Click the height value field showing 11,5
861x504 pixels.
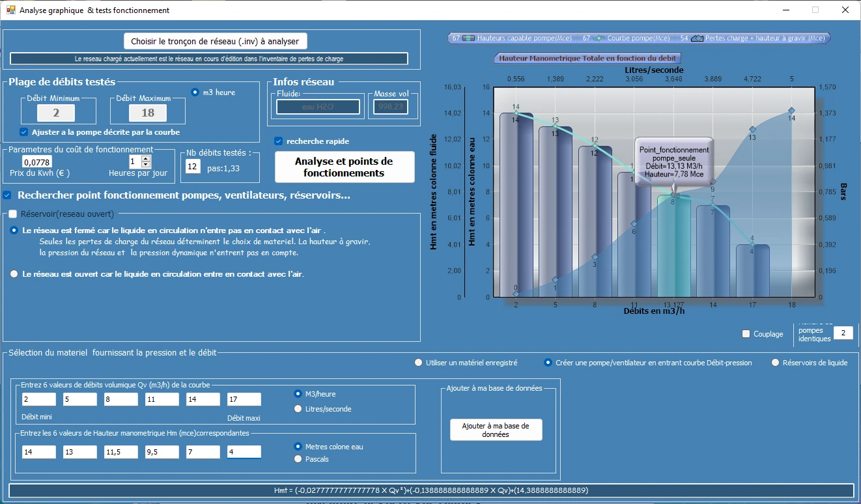coord(121,452)
